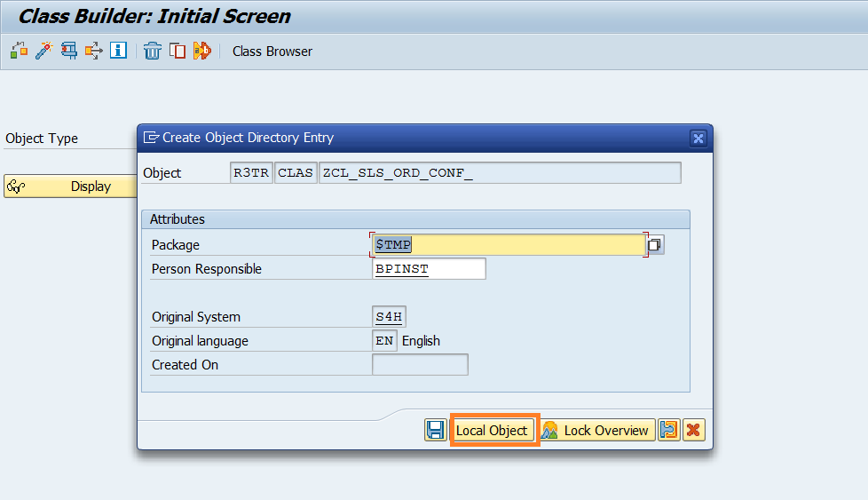This screenshot has height=500, width=868.
Task: Cancel dialog with the red X icon
Action: [x=693, y=430]
